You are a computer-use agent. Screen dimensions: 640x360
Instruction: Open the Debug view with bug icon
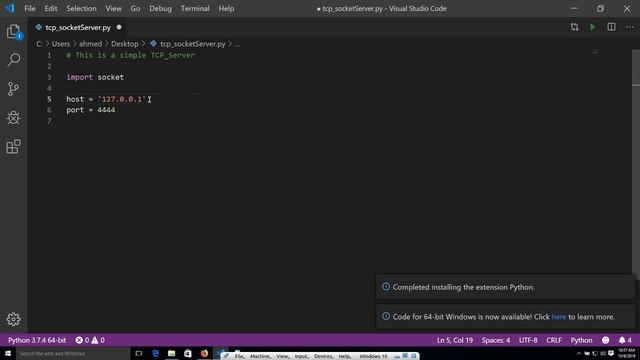[x=13, y=118]
